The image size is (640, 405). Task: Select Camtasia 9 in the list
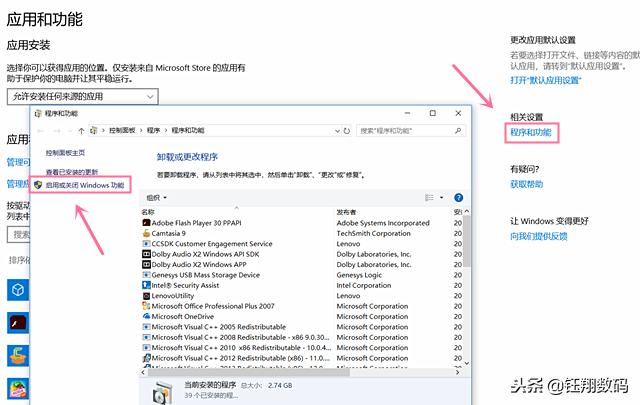coord(169,234)
